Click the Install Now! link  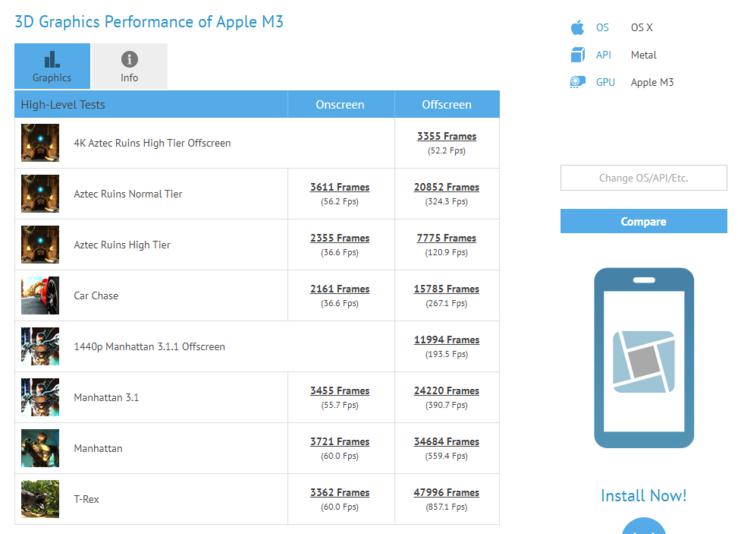tap(643, 495)
